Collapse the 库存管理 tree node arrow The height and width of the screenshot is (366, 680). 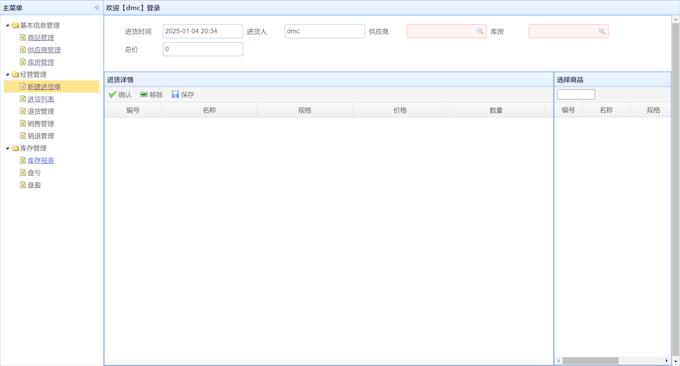coord(7,148)
